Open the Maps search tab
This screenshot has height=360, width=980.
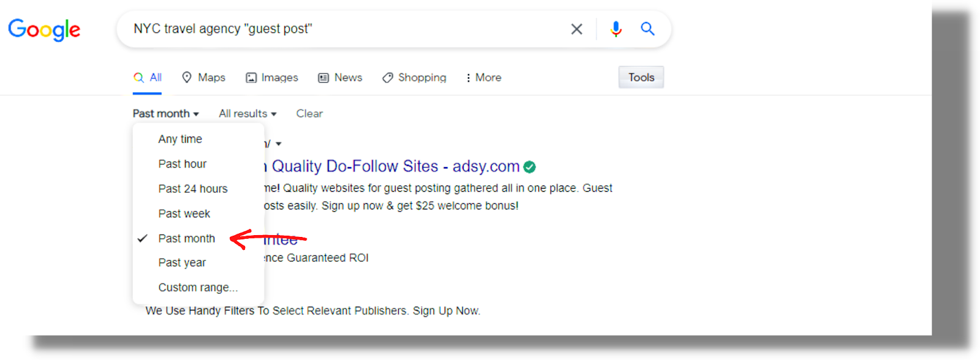point(204,78)
